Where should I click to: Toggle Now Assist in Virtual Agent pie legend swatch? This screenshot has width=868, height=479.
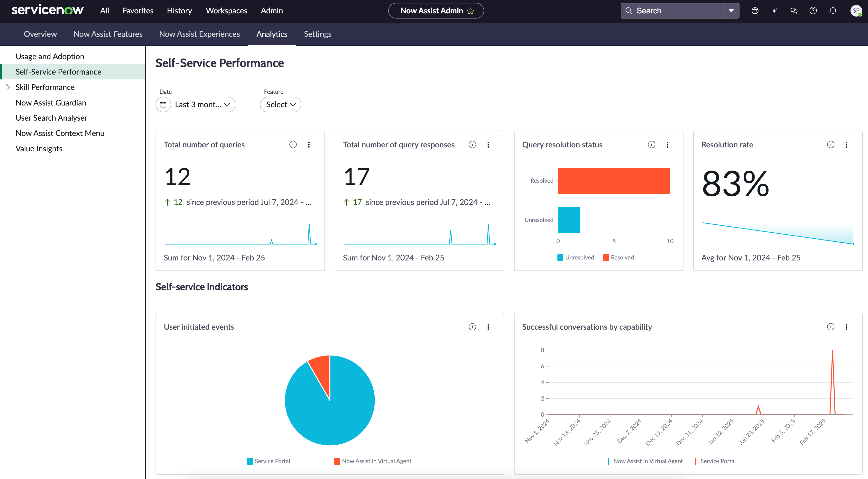[337, 461]
